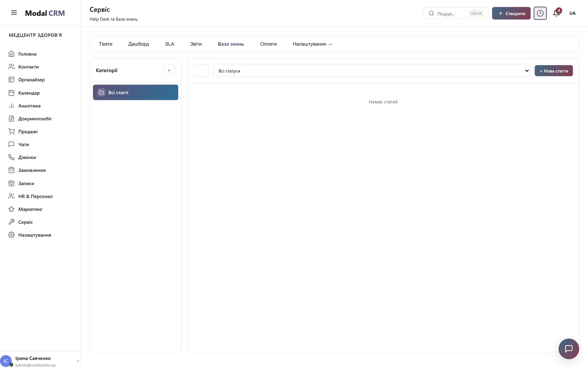Click the Маркетинг star icon
Viewport: 588px width, 368px height.
pos(11,209)
